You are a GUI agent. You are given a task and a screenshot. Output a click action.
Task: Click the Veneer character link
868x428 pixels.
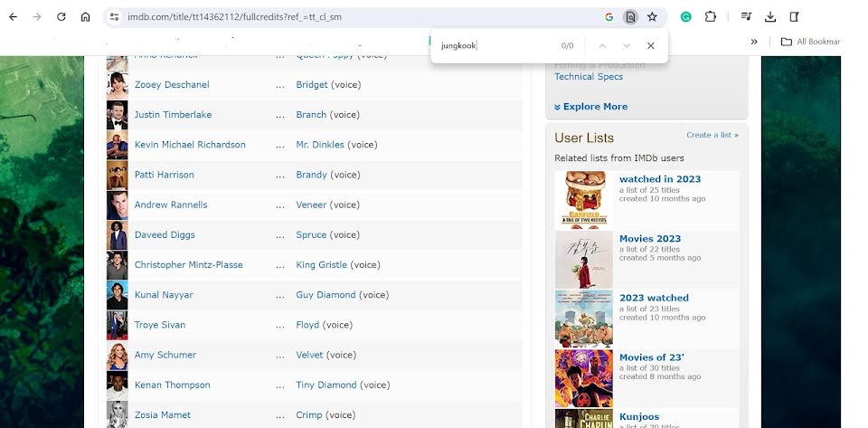click(311, 204)
